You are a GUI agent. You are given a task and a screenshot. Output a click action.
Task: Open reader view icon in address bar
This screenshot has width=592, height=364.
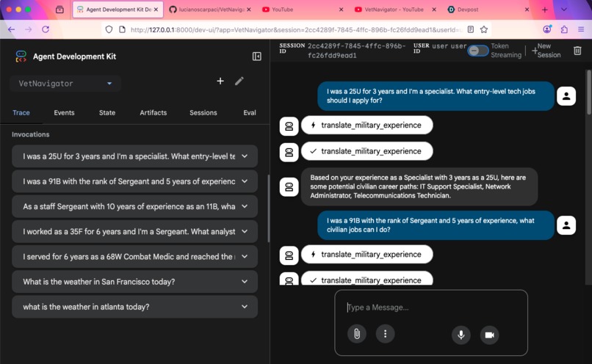pyautogui.click(x=470, y=29)
